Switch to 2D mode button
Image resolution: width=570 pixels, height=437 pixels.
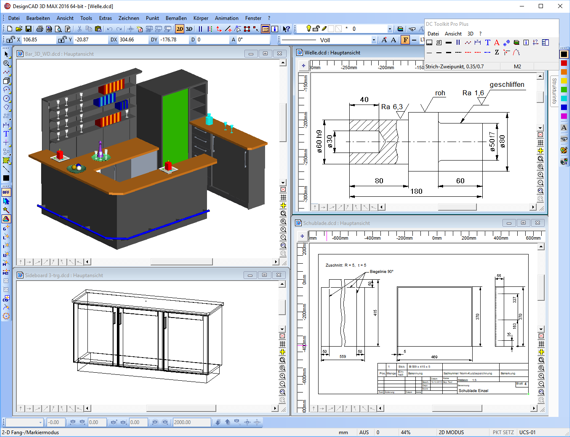[180, 29]
